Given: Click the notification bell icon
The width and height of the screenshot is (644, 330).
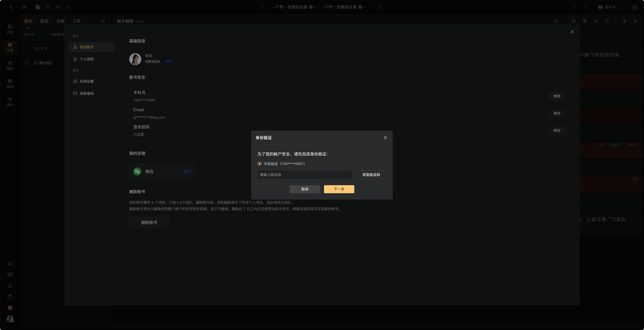Looking at the screenshot, I should pyautogui.click(x=10, y=286).
